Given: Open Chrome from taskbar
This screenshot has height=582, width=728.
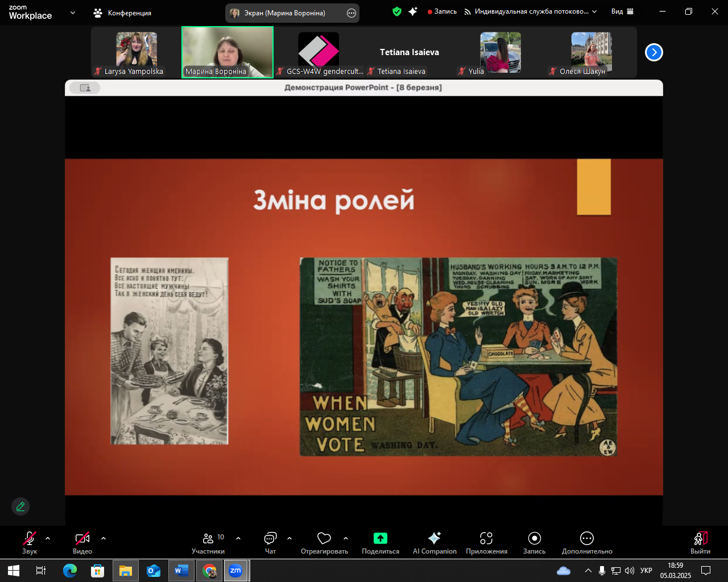Looking at the screenshot, I should pos(209,571).
